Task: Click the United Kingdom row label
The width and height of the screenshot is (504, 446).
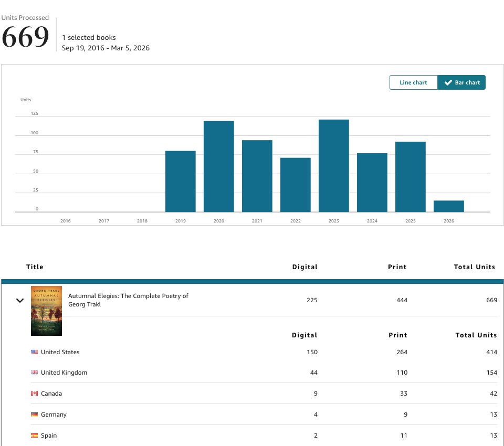Action: coord(64,373)
